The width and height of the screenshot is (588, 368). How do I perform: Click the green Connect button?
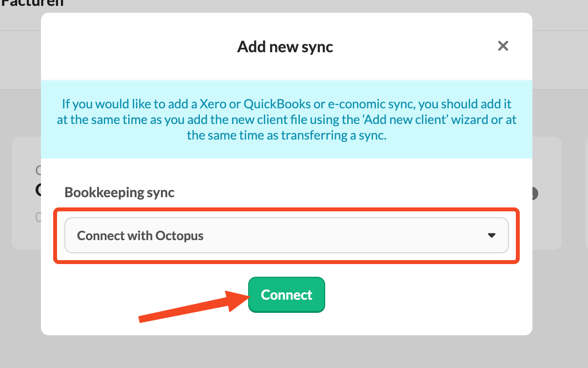[287, 295]
